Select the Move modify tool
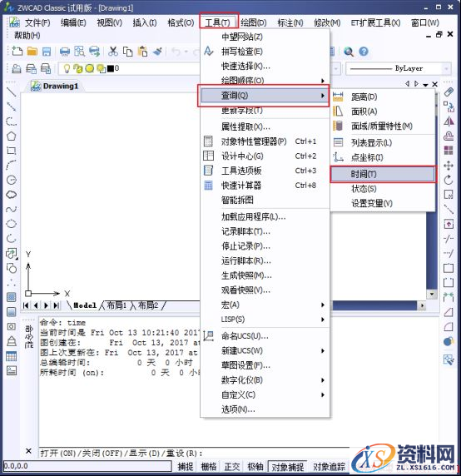461x476 pixels. pos(449,166)
